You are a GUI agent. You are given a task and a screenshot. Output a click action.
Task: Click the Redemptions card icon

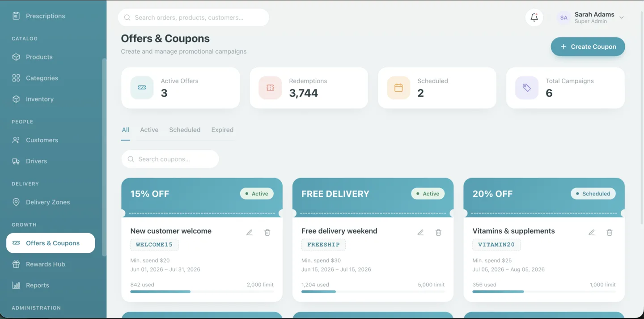pyautogui.click(x=270, y=88)
